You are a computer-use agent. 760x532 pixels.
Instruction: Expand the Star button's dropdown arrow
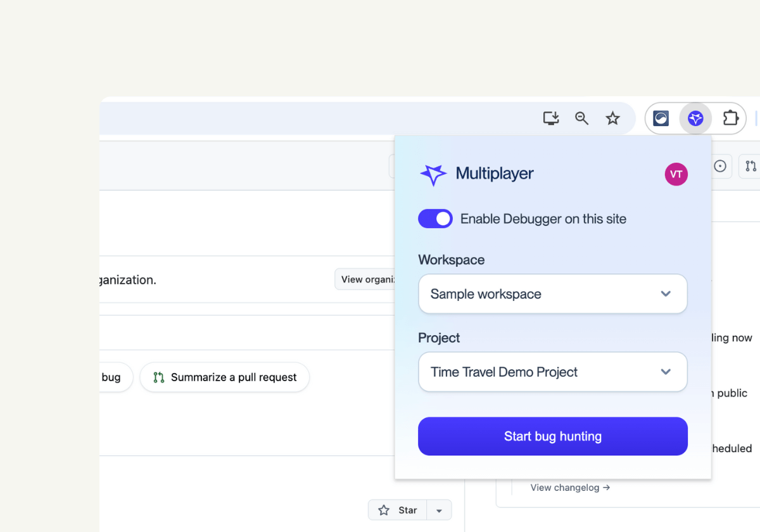point(440,510)
